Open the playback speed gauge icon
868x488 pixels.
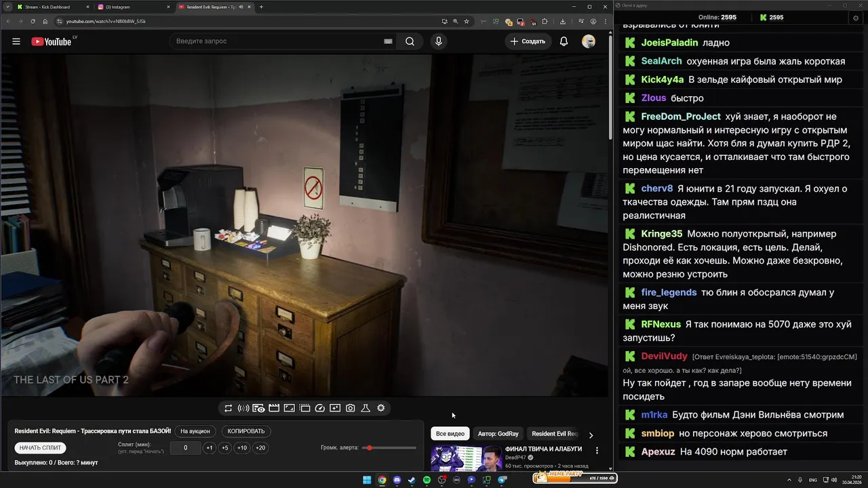(x=320, y=408)
